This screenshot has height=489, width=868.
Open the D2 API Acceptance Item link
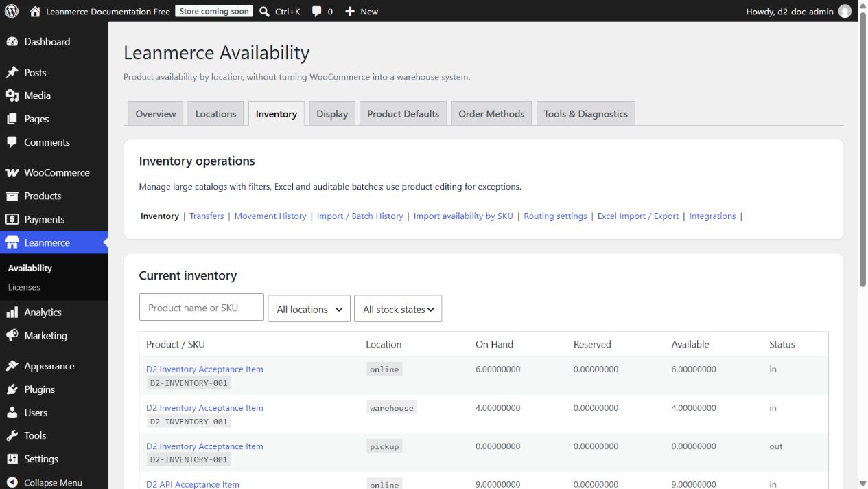pos(193,484)
